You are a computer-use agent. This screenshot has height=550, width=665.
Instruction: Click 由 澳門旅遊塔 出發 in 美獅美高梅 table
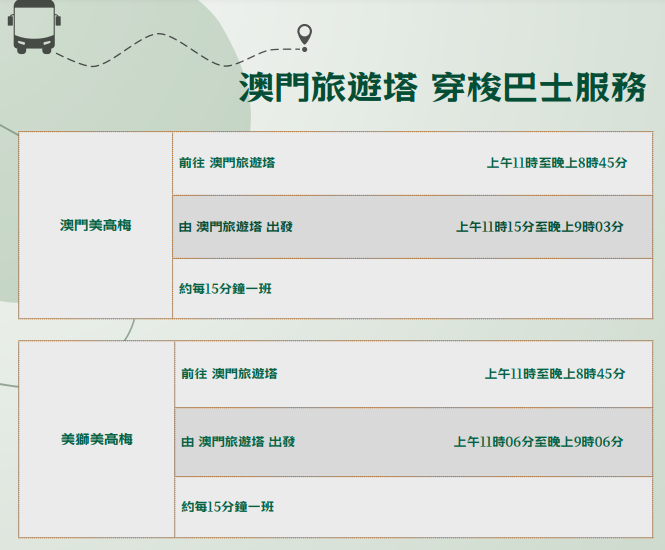[x=238, y=442]
